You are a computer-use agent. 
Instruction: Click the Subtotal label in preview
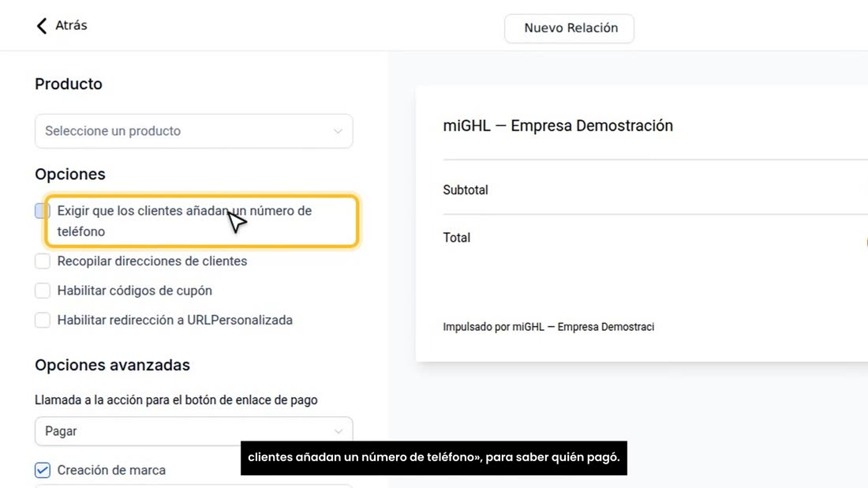(466, 190)
